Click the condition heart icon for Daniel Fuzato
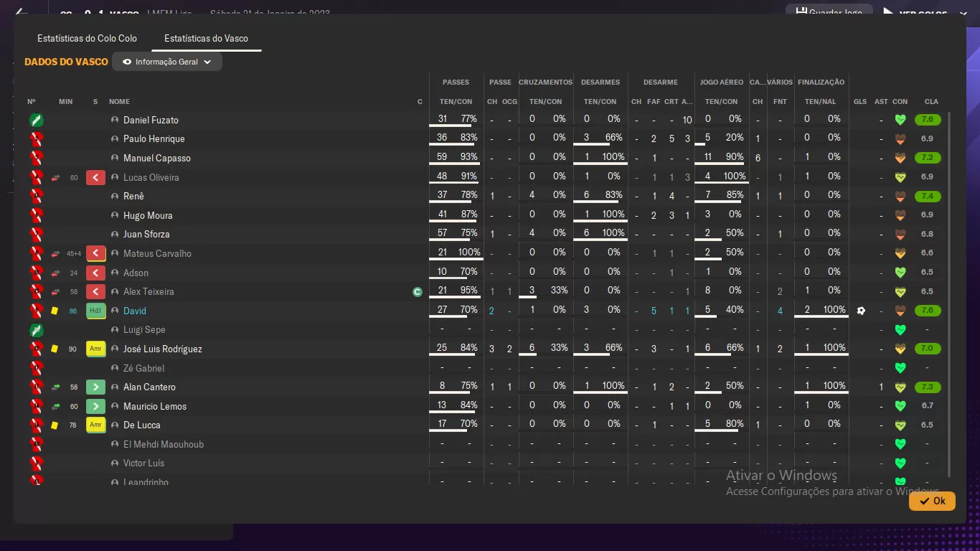The width and height of the screenshot is (980, 551). click(x=900, y=120)
